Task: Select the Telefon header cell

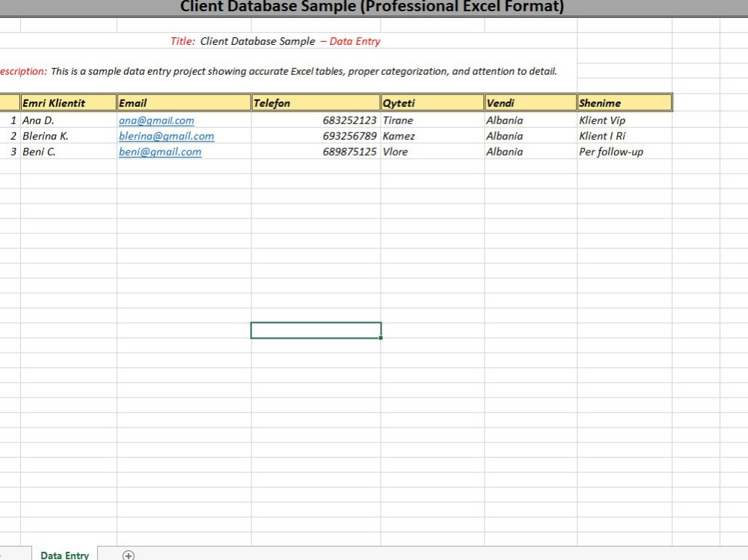Action: pos(316,103)
